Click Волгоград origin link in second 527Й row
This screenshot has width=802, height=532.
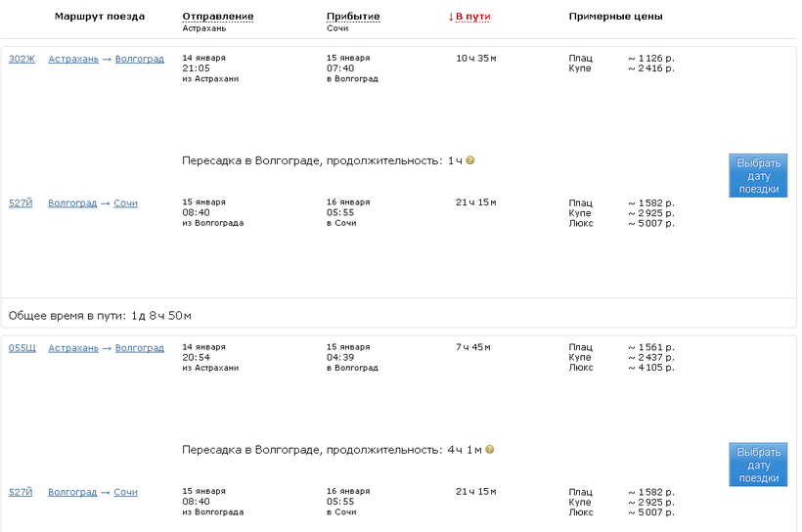[x=72, y=493]
